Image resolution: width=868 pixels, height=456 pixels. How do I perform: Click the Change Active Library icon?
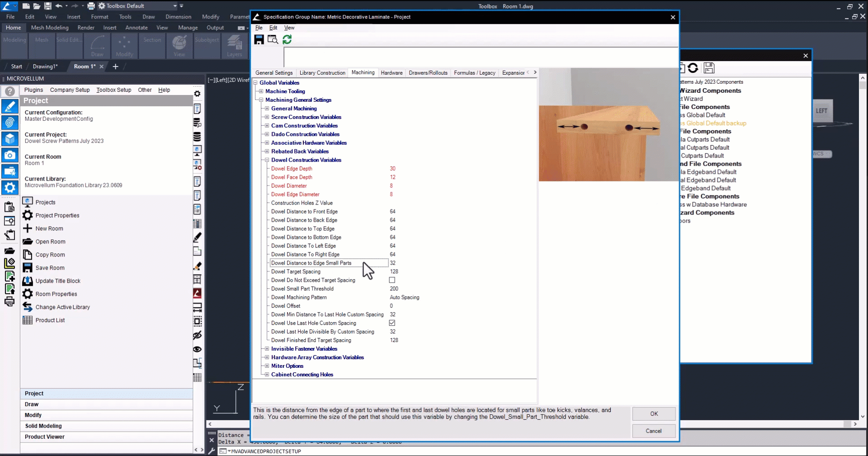[x=28, y=307]
